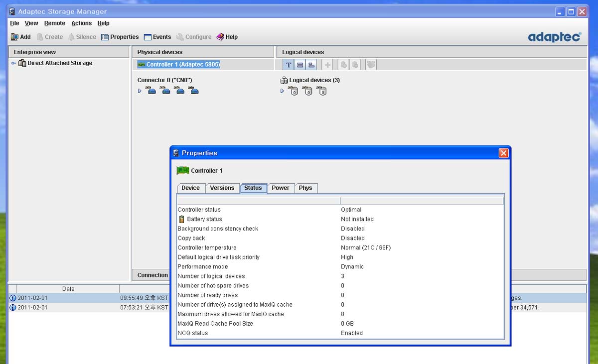Close the Properties dialog
598x364 pixels.
(x=503, y=153)
